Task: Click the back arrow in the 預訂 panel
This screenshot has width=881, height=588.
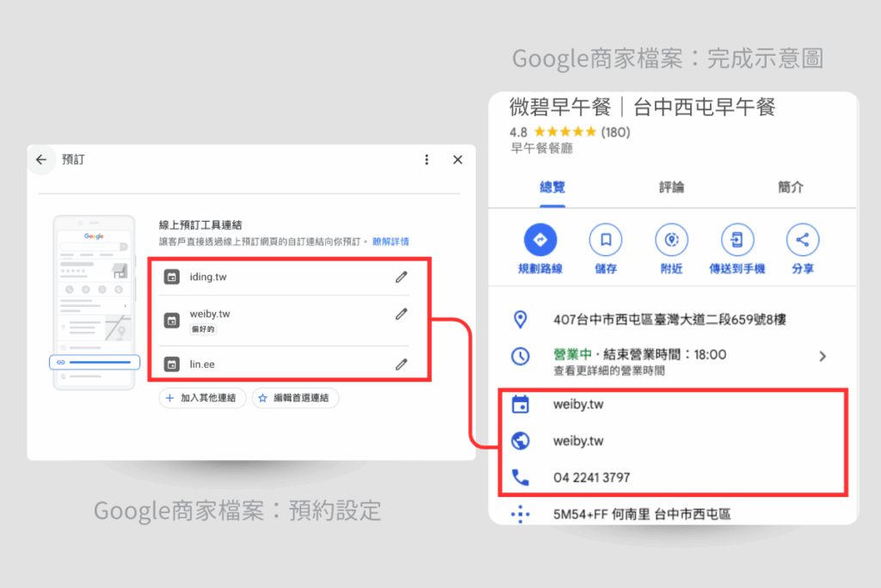Action: (41, 159)
